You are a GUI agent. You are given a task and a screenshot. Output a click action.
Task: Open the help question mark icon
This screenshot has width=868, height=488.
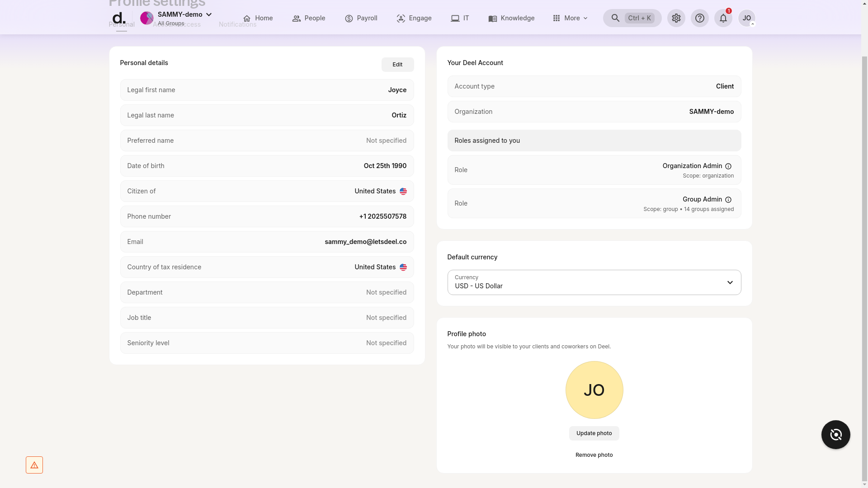coord(699,18)
